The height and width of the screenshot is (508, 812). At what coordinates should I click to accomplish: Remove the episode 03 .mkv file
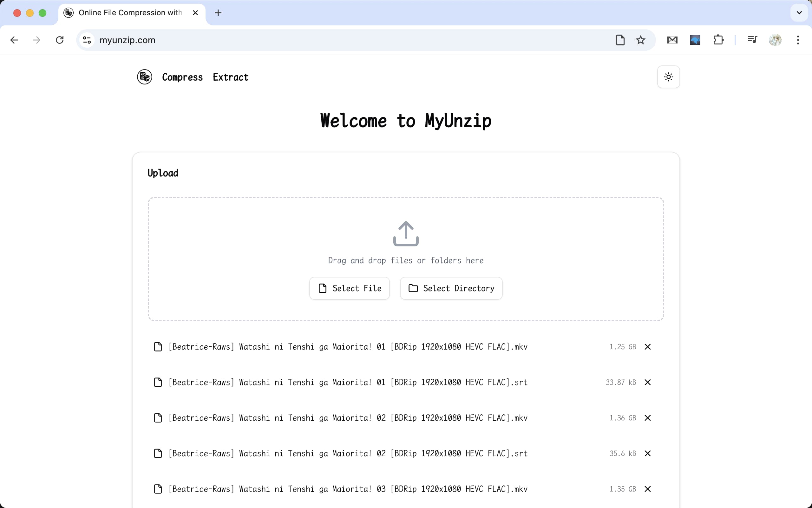[x=648, y=489]
